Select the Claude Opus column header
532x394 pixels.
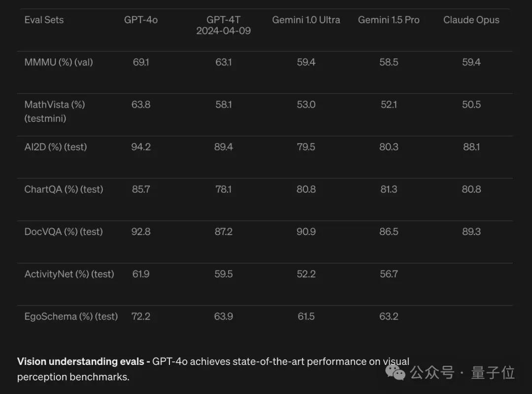(x=471, y=20)
